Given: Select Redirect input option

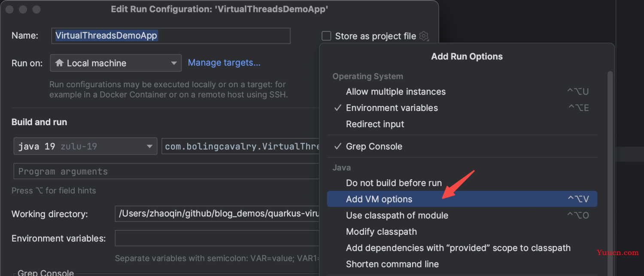Looking at the screenshot, I should pyautogui.click(x=462, y=124).
